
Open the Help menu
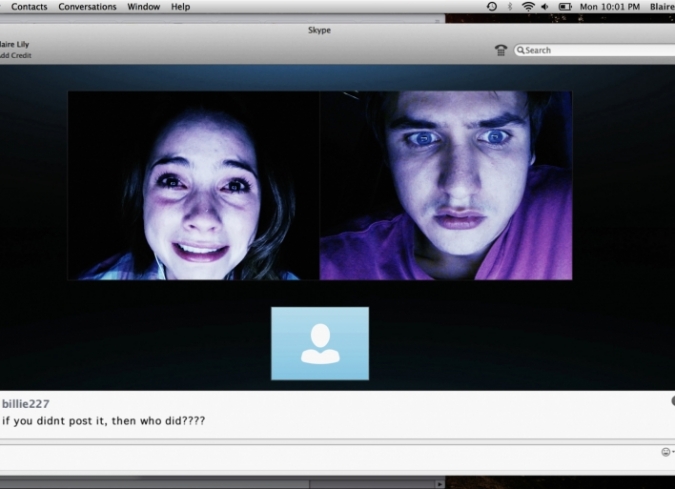180,7
